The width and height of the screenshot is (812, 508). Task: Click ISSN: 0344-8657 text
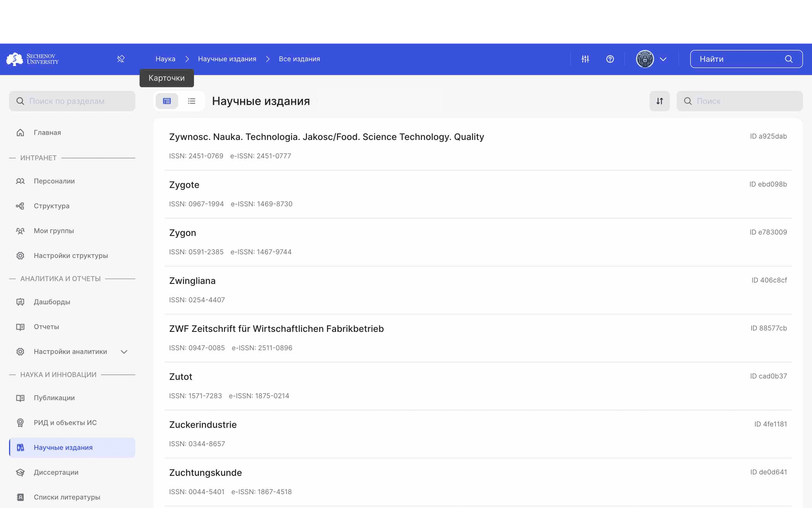tap(197, 444)
